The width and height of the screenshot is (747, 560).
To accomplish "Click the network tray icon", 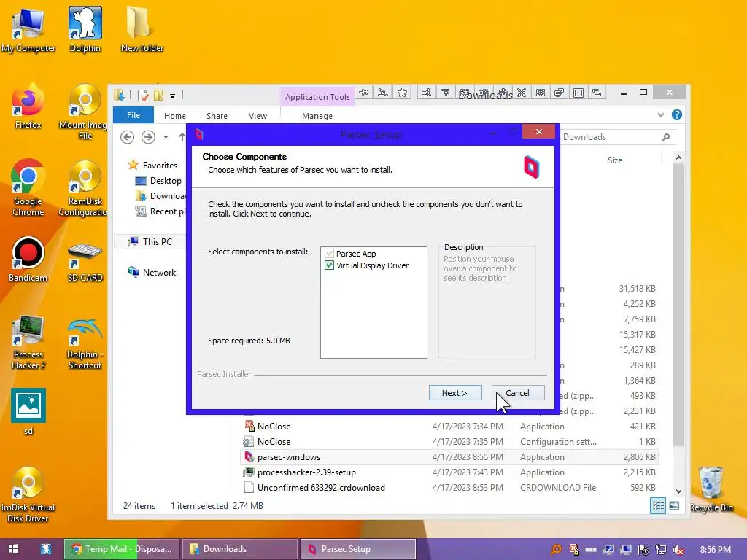I will pos(661,550).
